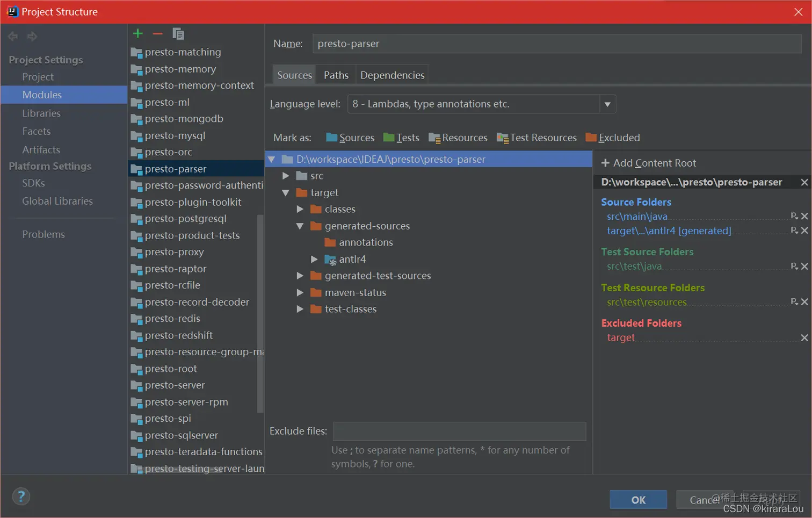The width and height of the screenshot is (812, 518).
Task: Open the Language level dropdown
Action: point(607,104)
